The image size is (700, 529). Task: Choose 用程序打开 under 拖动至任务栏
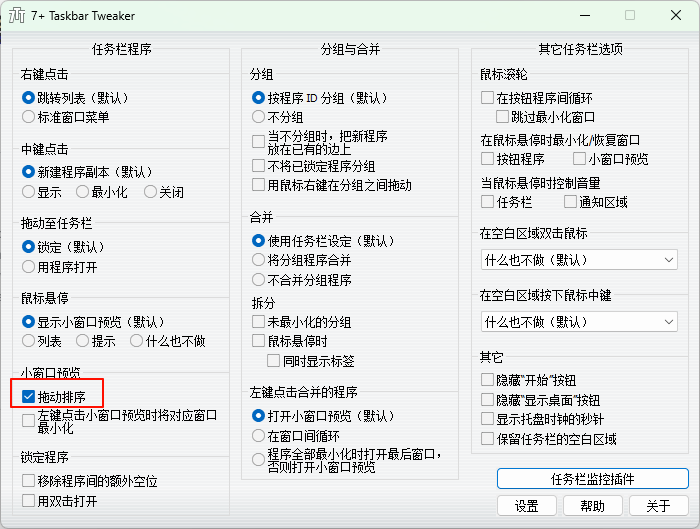[29, 267]
